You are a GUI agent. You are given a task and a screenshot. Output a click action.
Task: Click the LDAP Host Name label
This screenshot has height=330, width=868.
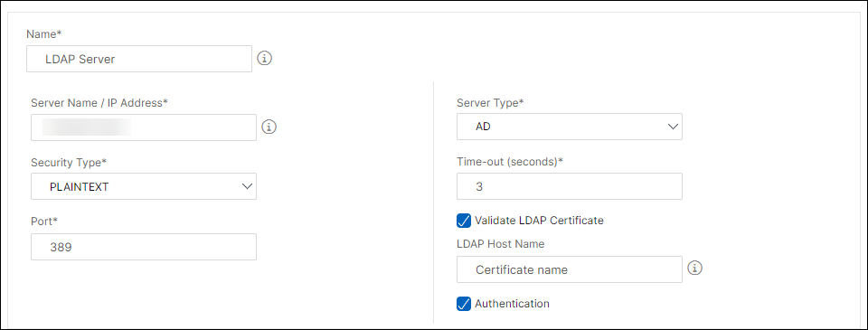500,243
